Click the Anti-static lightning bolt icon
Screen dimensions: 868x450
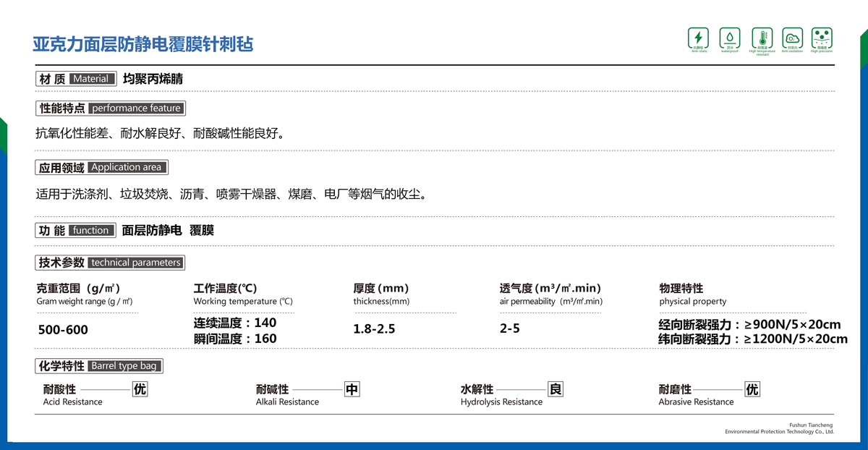pyautogui.click(x=698, y=38)
